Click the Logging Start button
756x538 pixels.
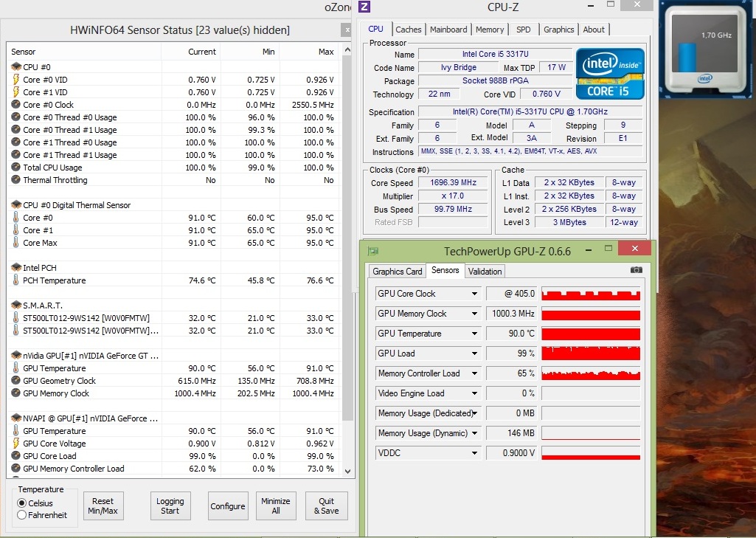click(x=170, y=506)
